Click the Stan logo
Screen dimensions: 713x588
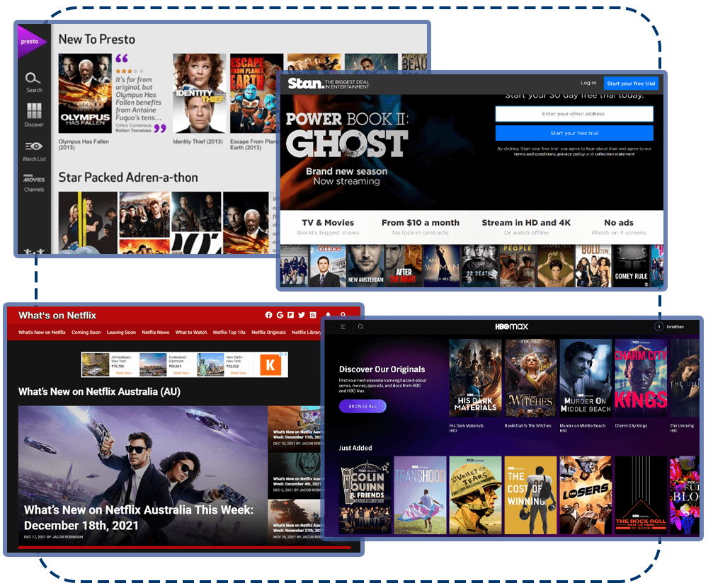coord(305,83)
